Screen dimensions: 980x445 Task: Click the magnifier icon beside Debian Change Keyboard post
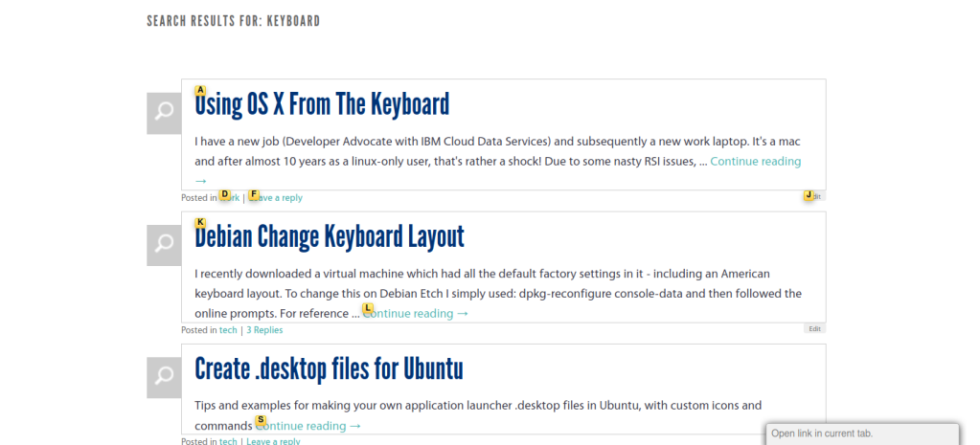(164, 245)
